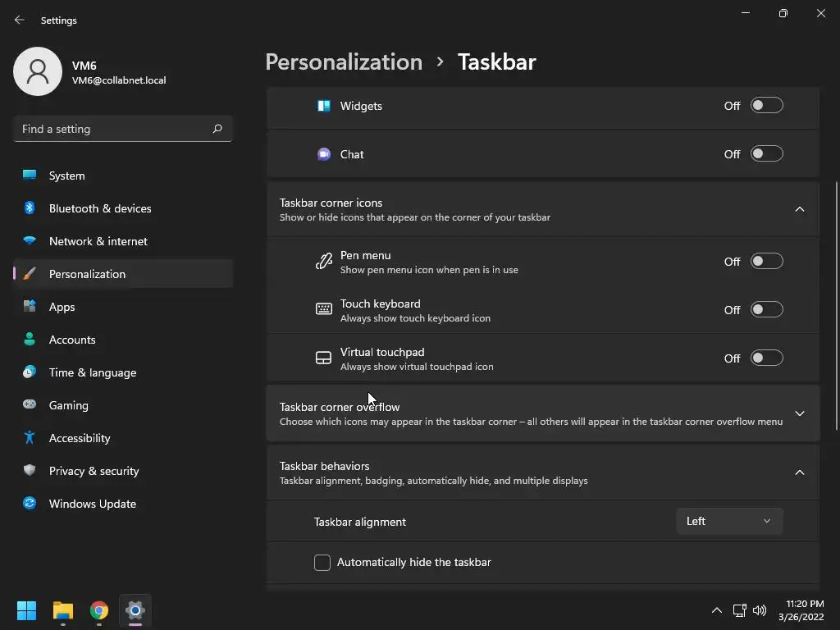Click the back arrow button

(x=20, y=21)
